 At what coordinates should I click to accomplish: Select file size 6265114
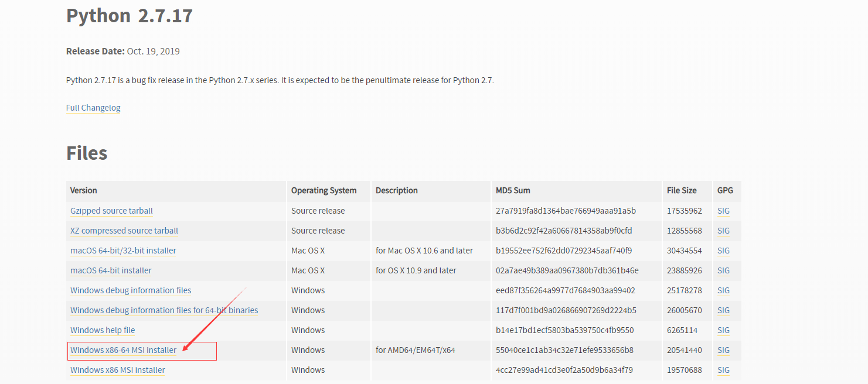(682, 330)
